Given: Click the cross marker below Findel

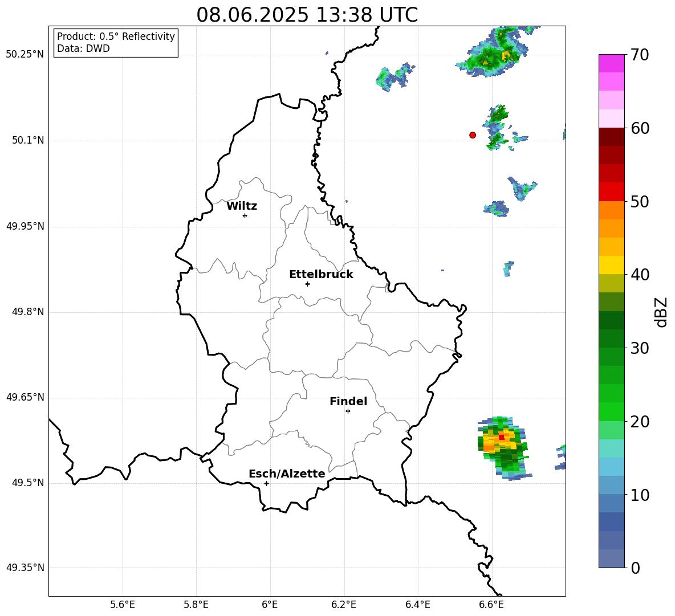Looking at the screenshot, I should [348, 411].
